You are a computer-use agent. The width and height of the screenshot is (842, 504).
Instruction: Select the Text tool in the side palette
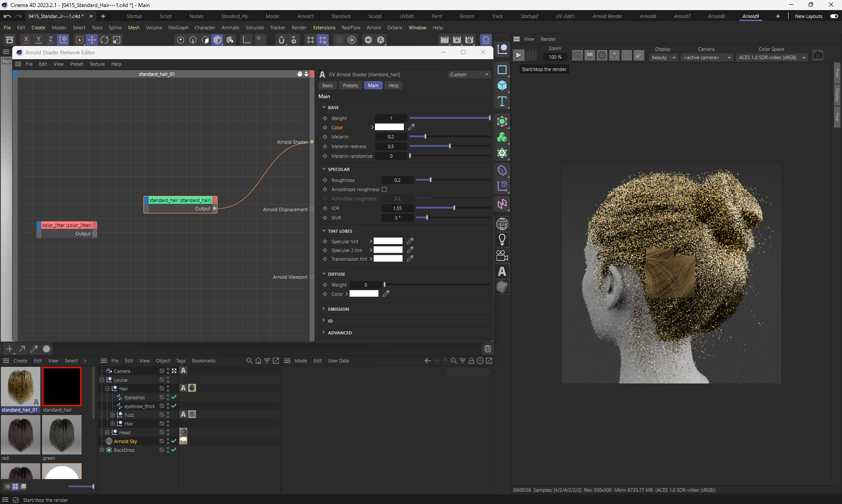pyautogui.click(x=502, y=102)
